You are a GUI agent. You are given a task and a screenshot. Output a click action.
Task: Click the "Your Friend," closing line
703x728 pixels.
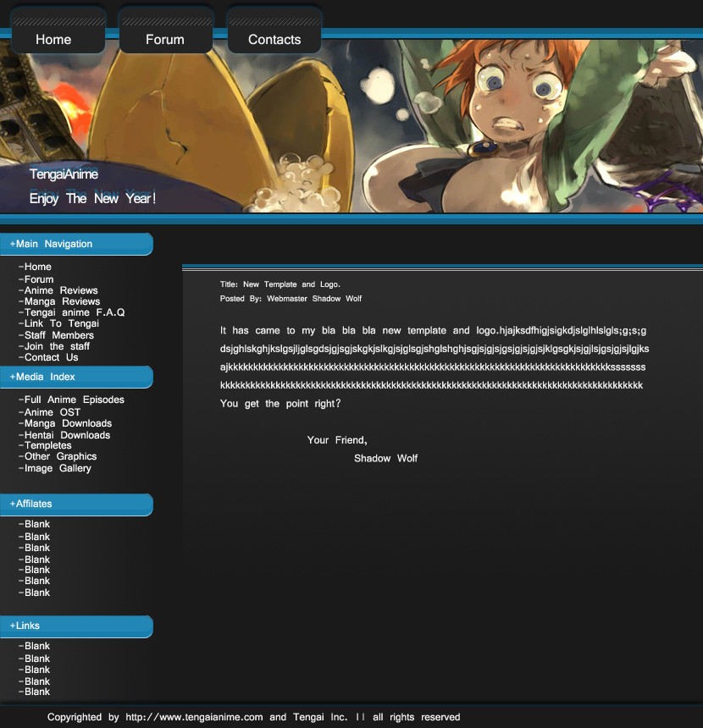tap(337, 440)
